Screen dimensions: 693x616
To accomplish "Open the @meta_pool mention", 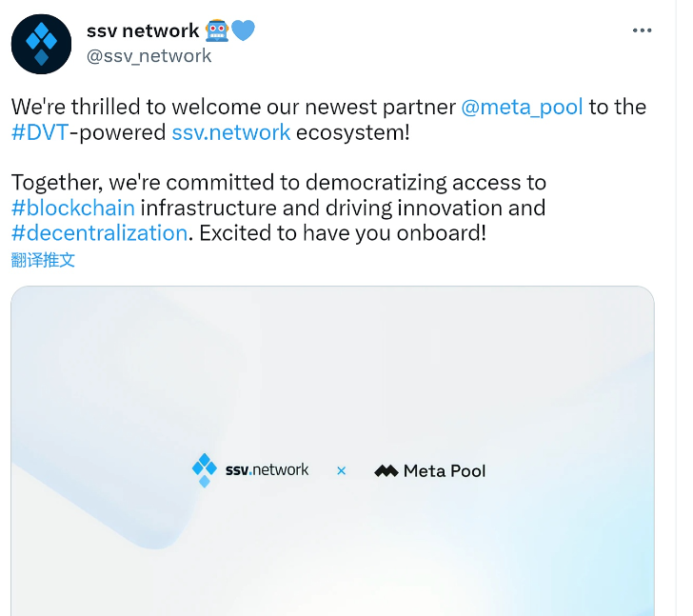I will [x=522, y=108].
